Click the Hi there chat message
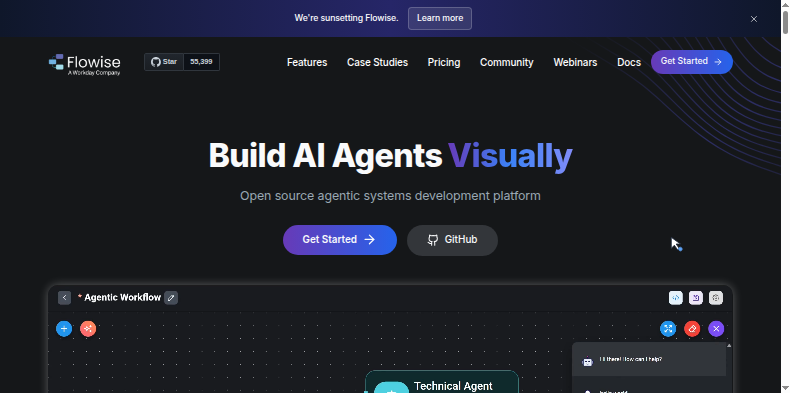 pos(631,360)
